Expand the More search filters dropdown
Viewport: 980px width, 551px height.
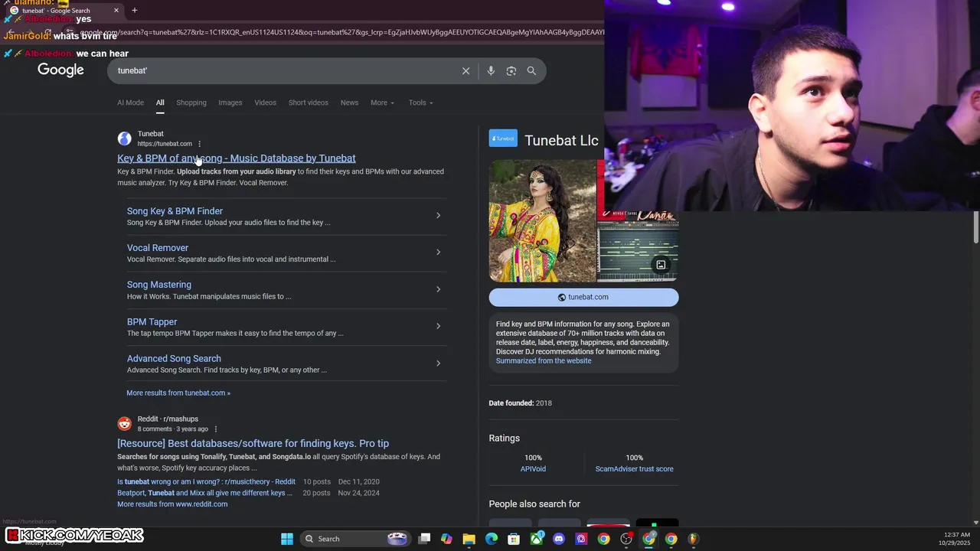coord(382,103)
